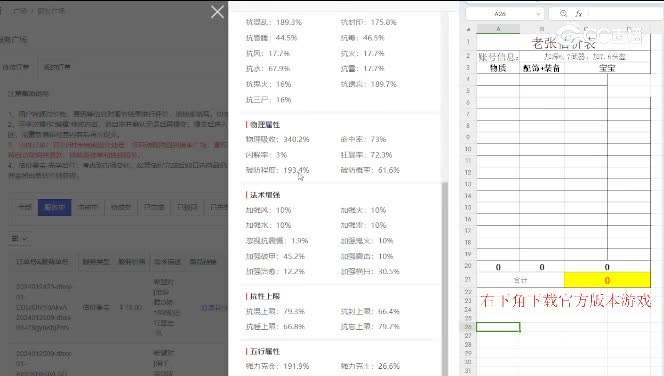Image resolution: width=664 pixels, height=376 pixels.
Task: Select row header 5 in the spreadsheet
Action: [x=468, y=91]
